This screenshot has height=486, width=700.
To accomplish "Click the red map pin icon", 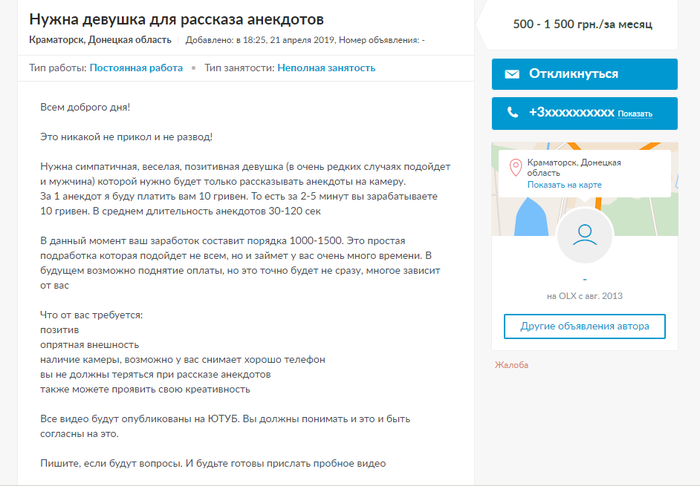I will (x=515, y=168).
